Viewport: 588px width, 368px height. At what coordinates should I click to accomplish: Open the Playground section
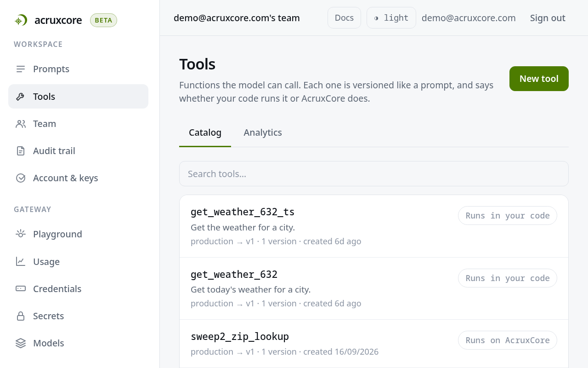(78, 234)
